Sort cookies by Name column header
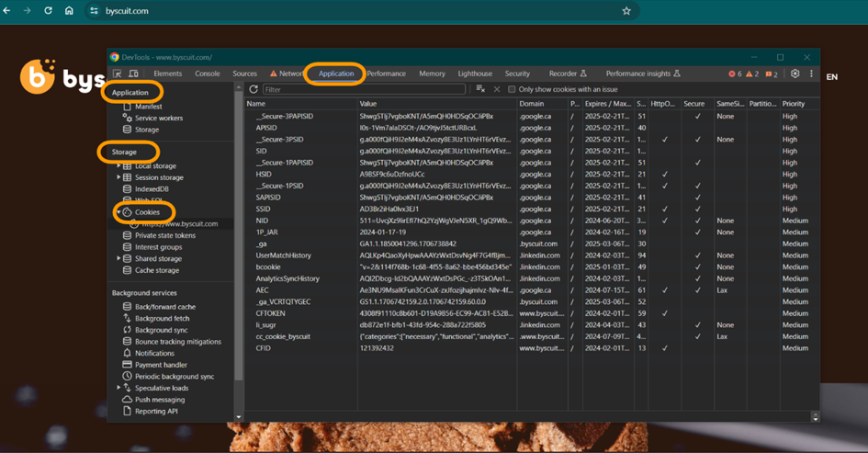The height and width of the screenshot is (453, 868). tap(301, 104)
